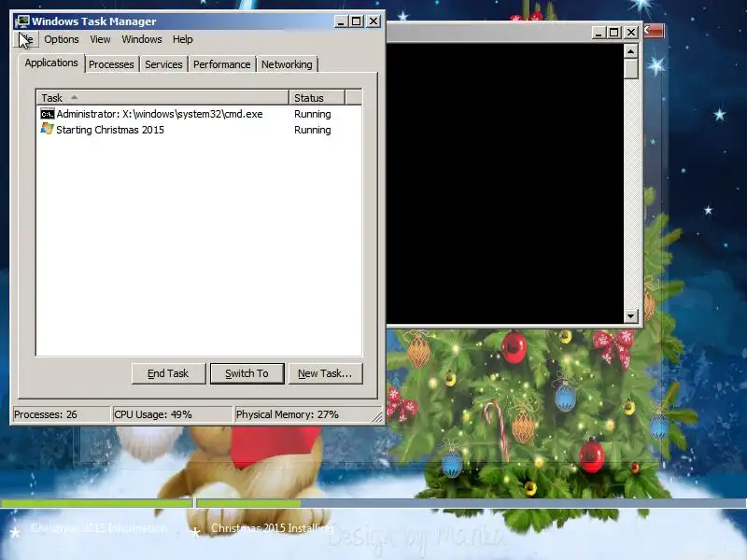This screenshot has height=560, width=747.
Task: Click the cmd.exe console icon in task list
Action: (x=48, y=114)
